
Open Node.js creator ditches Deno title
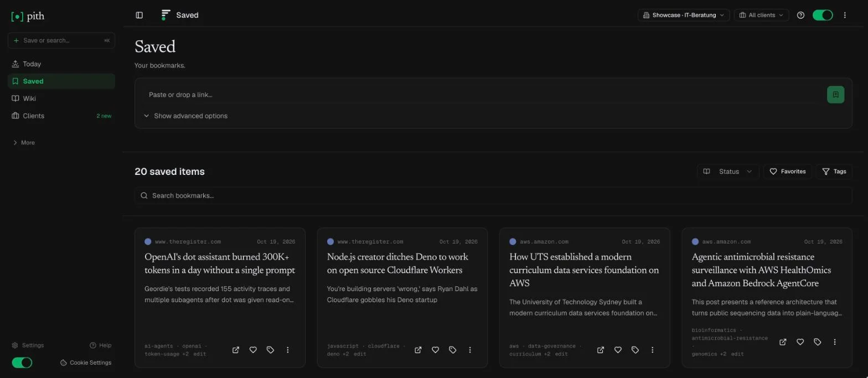[397, 264]
